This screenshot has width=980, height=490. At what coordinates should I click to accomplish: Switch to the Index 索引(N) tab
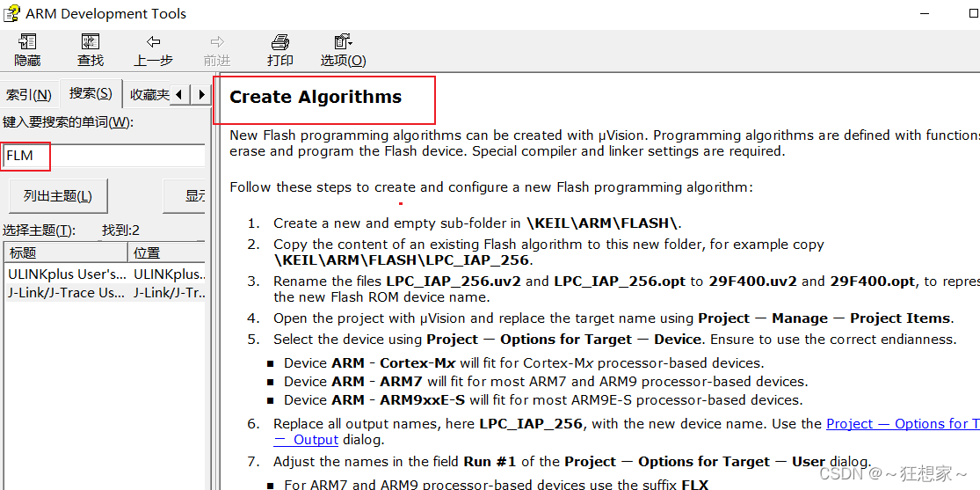click(29, 95)
